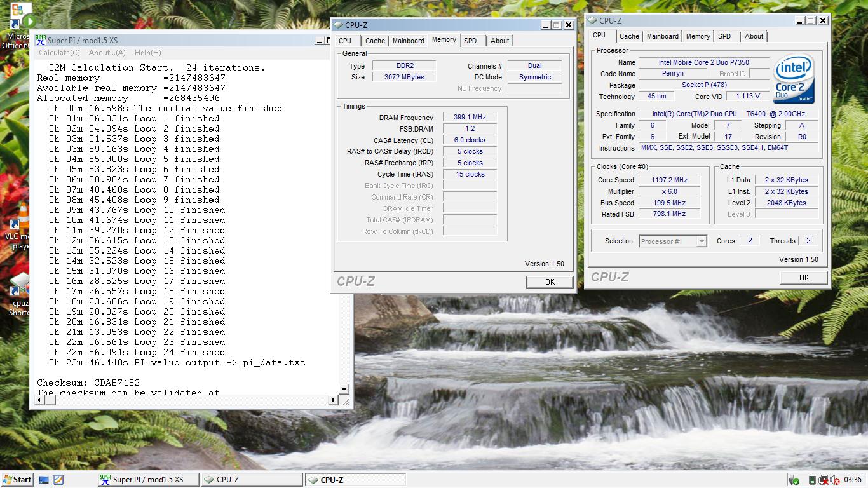Click the Start button

[x=18, y=480]
